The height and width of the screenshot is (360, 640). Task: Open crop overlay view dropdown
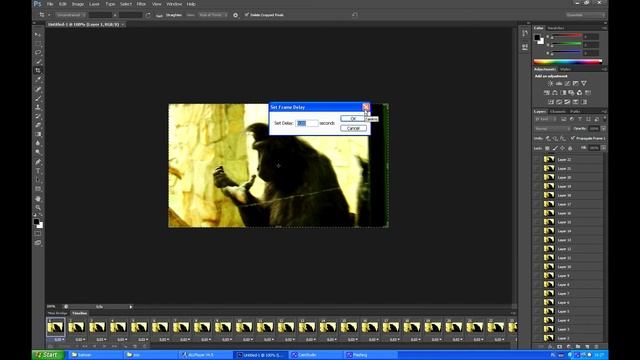click(213, 15)
